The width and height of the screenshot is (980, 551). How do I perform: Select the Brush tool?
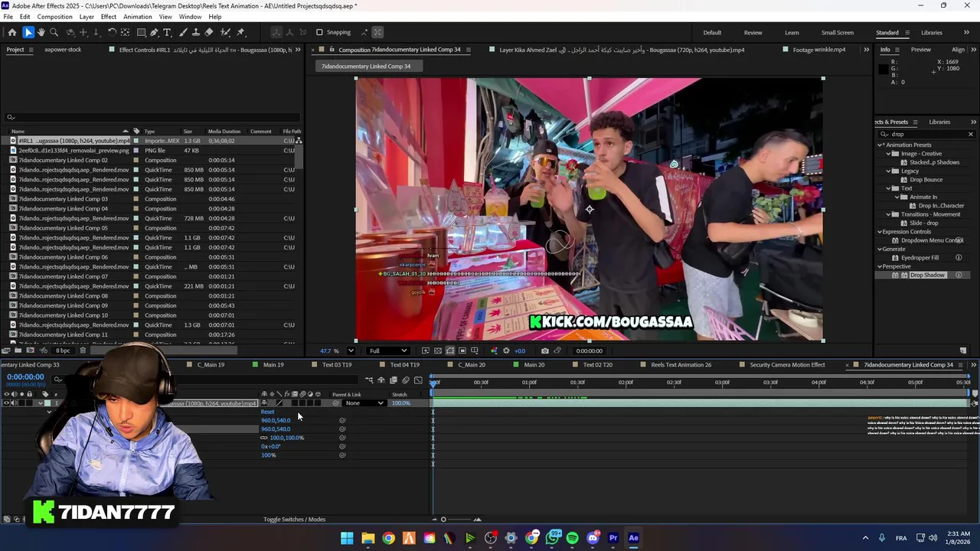tap(182, 32)
